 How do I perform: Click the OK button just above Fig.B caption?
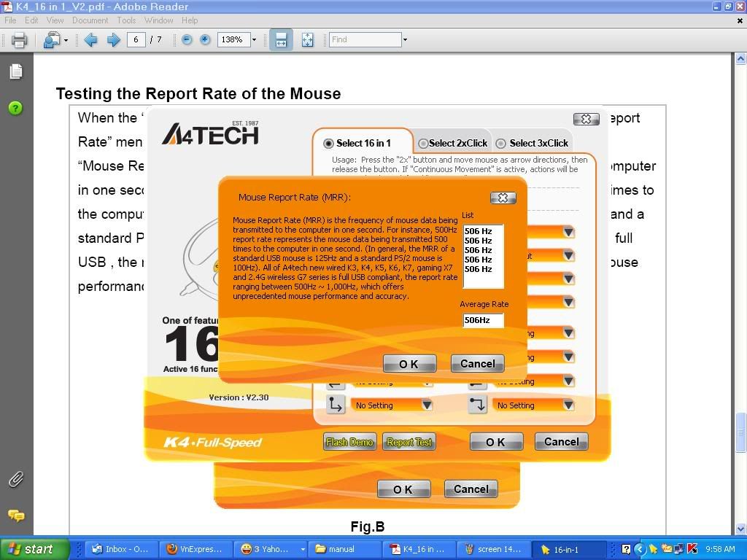coord(403,489)
